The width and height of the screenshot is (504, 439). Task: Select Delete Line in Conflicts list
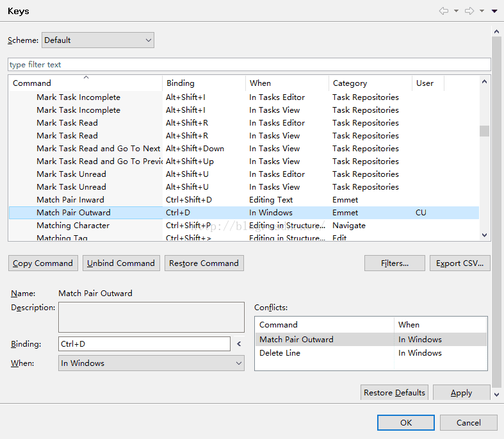(x=280, y=353)
